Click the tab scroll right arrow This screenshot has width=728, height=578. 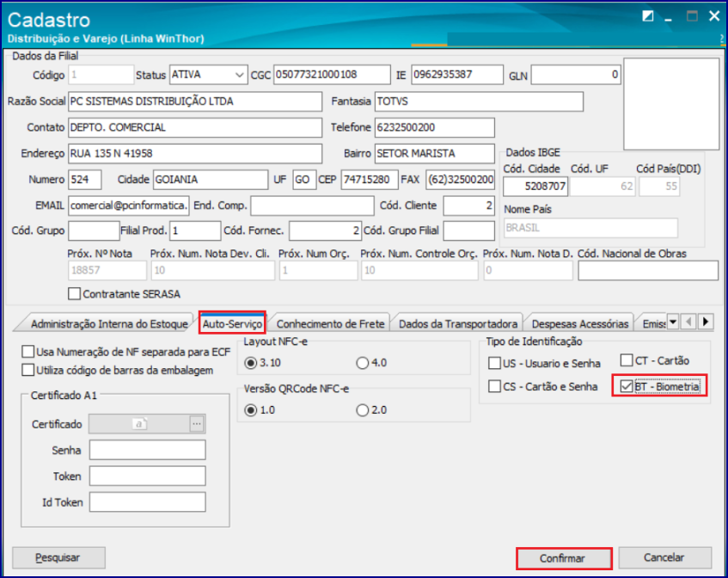coord(706,322)
